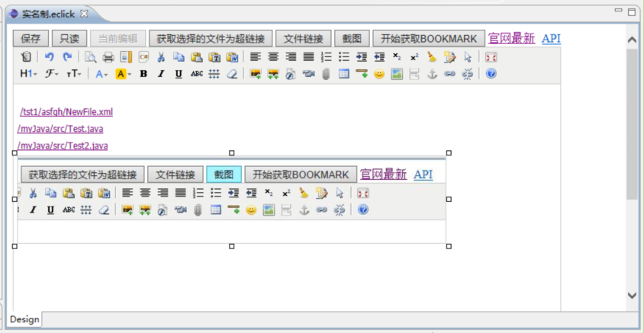This screenshot has width=644, height=333.
Task: Open the font size dropdown
Action: pyautogui.click(x=74, y=74)
